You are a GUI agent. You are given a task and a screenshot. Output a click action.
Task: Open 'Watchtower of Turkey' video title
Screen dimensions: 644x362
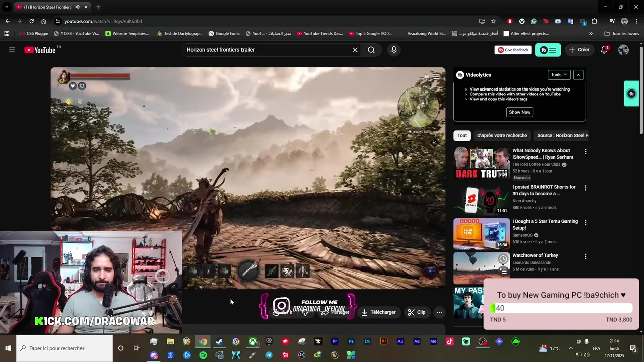535,255
